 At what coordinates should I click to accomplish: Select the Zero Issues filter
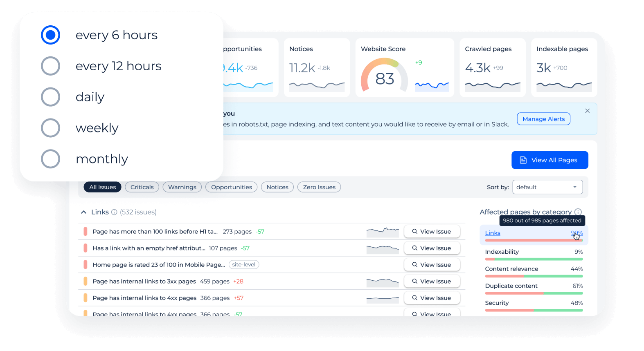click(319, 187)
